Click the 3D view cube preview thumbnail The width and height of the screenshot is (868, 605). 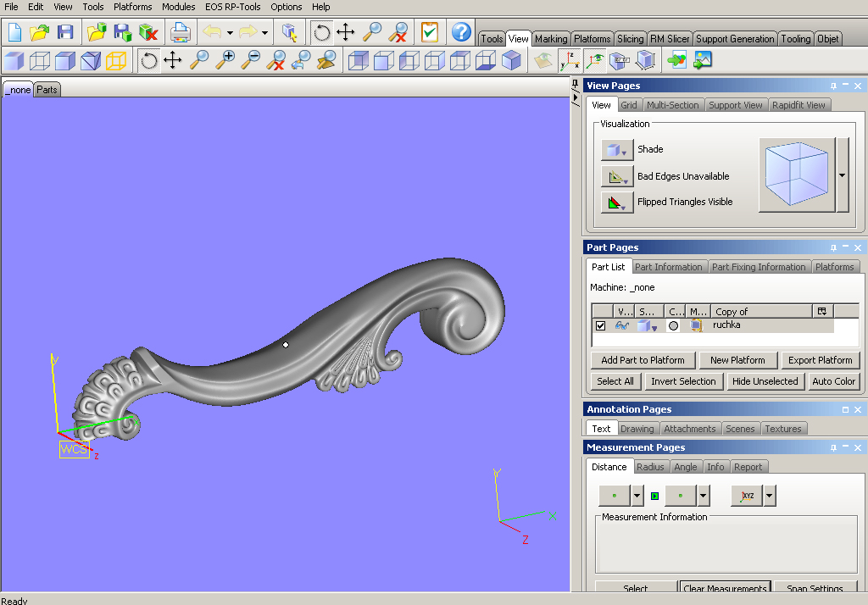(x=797, y=175)
